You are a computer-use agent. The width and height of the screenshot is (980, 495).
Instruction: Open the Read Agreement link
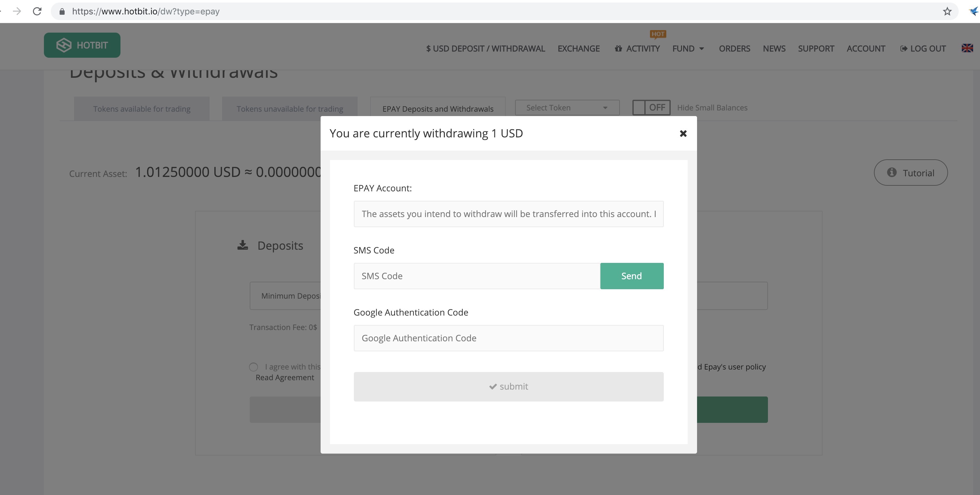(285, 377)
